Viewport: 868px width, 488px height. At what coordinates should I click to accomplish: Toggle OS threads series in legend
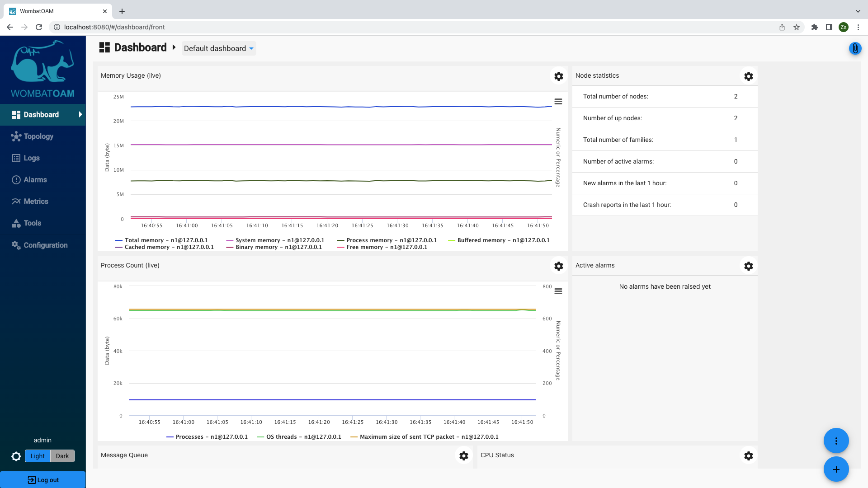[299, 437]
